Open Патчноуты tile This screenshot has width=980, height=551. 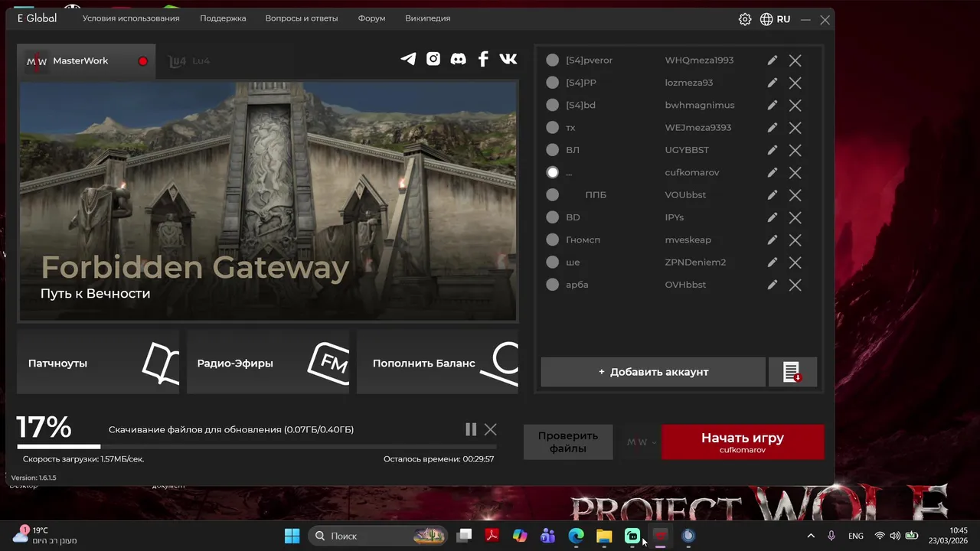click(x=98, y=363)
